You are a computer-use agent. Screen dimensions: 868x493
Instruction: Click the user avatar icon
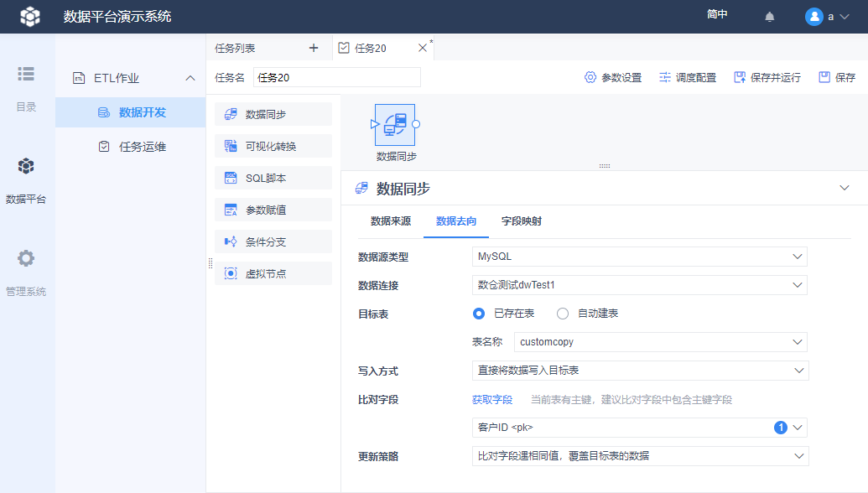813,17
